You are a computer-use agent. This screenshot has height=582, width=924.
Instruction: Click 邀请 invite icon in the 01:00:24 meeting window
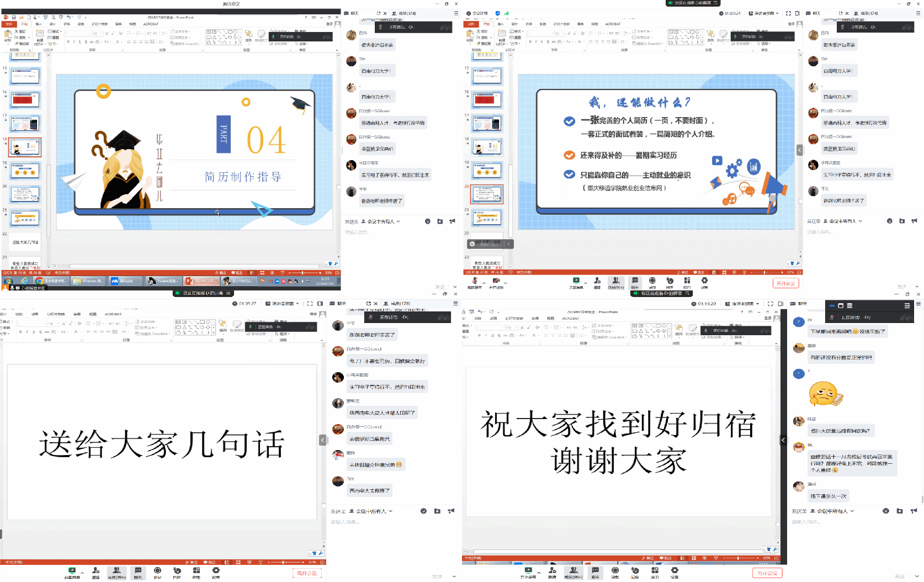[597, 282]
